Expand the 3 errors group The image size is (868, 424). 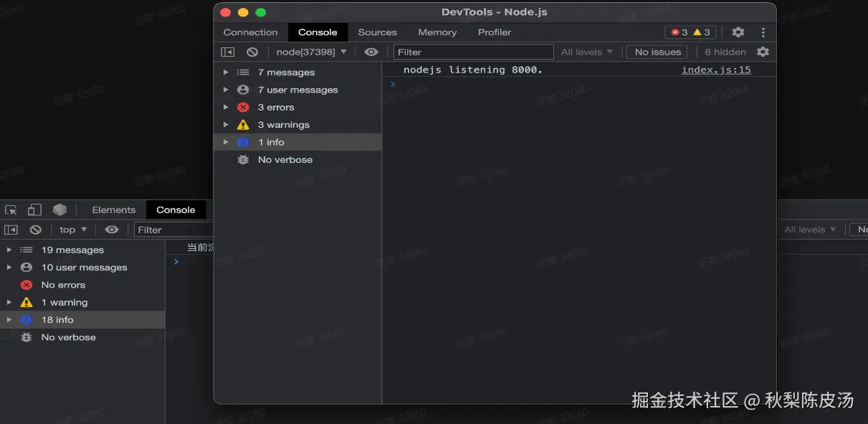pyautogui.click(x=226, y=107)
